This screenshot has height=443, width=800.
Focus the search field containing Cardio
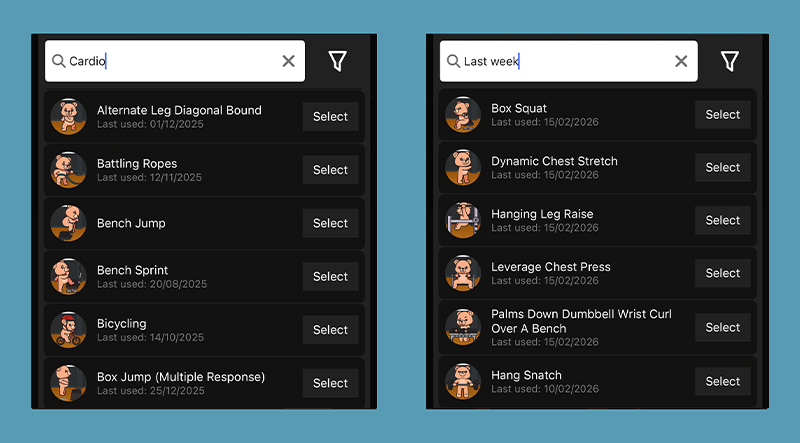(175, 61)
